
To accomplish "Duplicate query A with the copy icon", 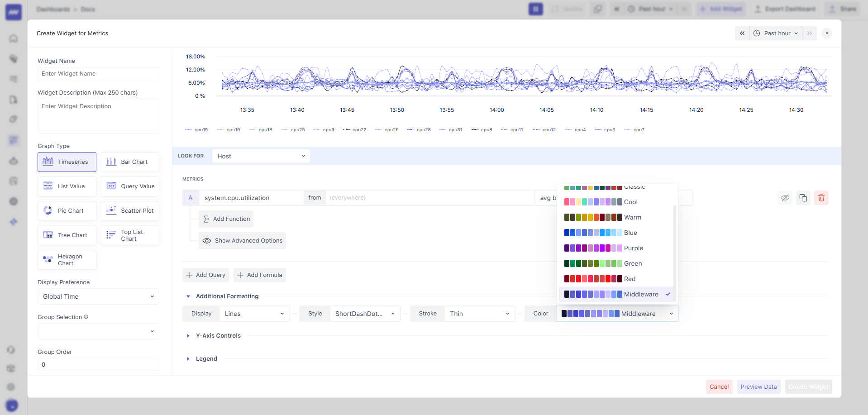I will tap(803, 198).
